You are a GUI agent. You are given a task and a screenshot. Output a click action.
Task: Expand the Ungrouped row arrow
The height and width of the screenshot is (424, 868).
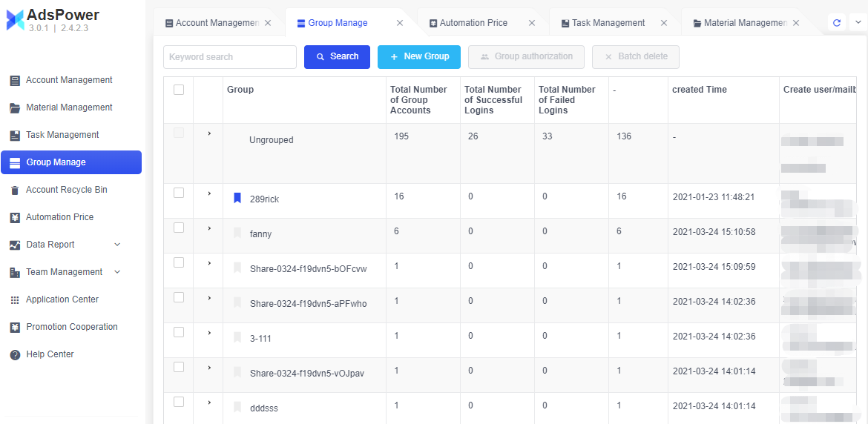209,133
